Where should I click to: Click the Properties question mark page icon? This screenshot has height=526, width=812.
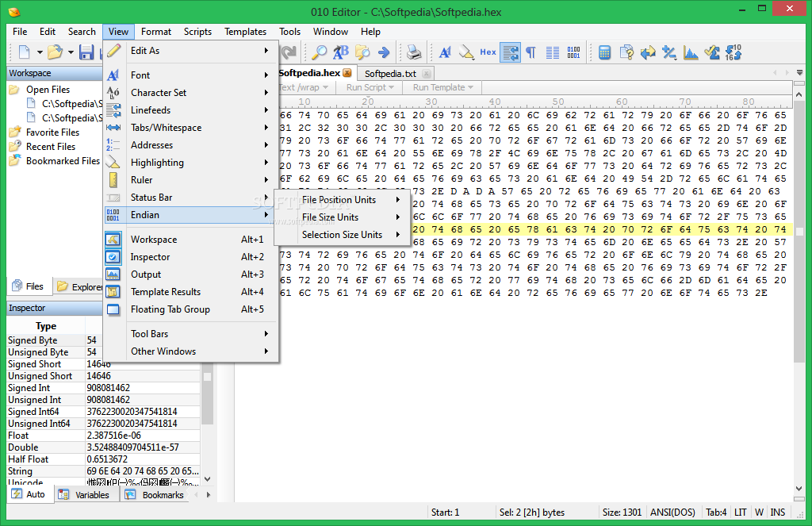(626, 52)
